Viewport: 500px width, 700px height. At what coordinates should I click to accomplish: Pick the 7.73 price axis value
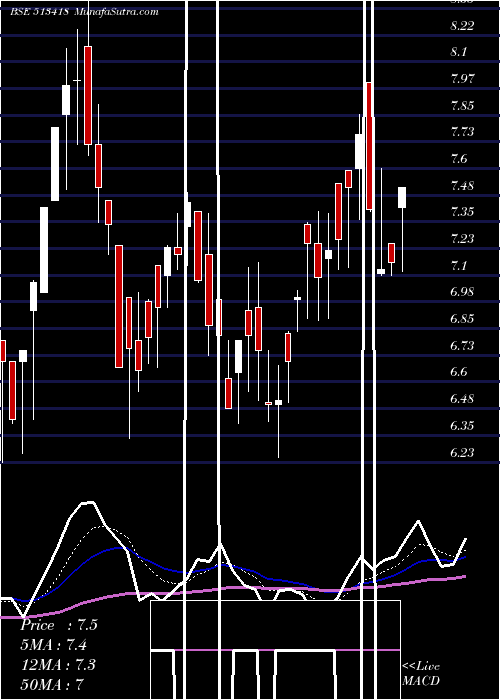tap(462, 132)
